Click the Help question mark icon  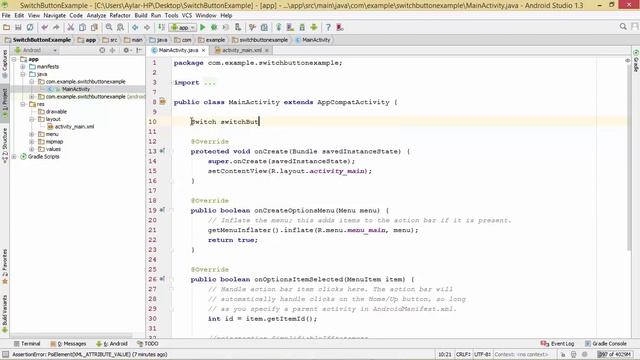pyautogui.click(x=328, y=27)
